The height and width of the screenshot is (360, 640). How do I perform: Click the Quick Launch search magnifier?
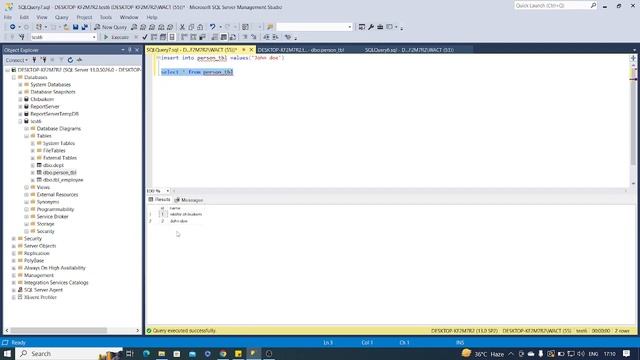[x=593, y=5]
